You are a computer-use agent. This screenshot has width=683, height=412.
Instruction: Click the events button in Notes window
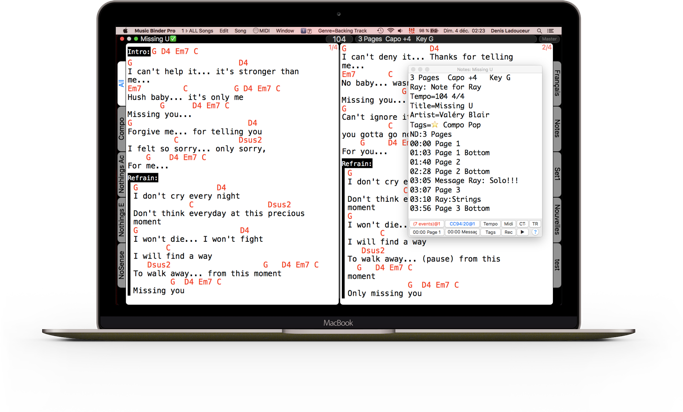coord(426,224)
